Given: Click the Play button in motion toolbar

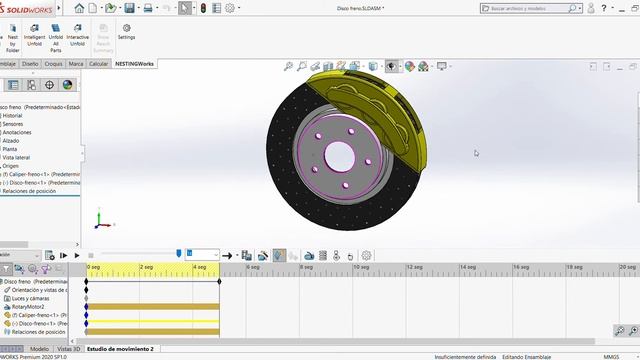Looking at the screenshot, I should point(77,256).
